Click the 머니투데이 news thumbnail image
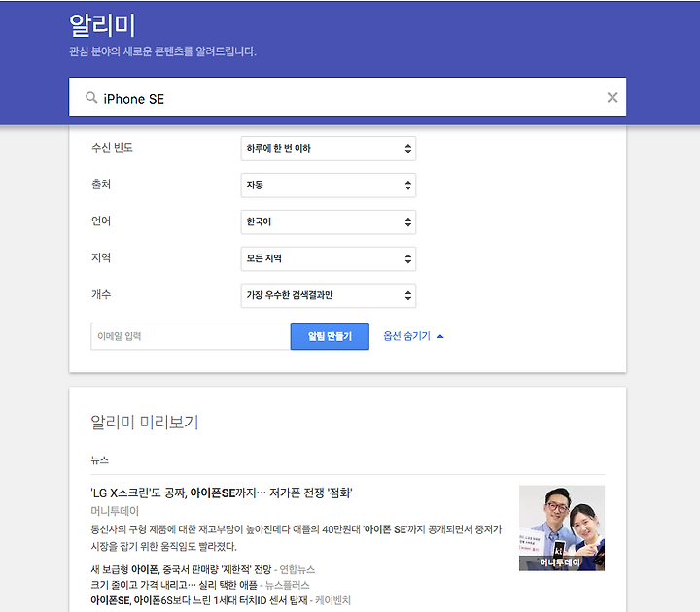 [x=562, y=528]
